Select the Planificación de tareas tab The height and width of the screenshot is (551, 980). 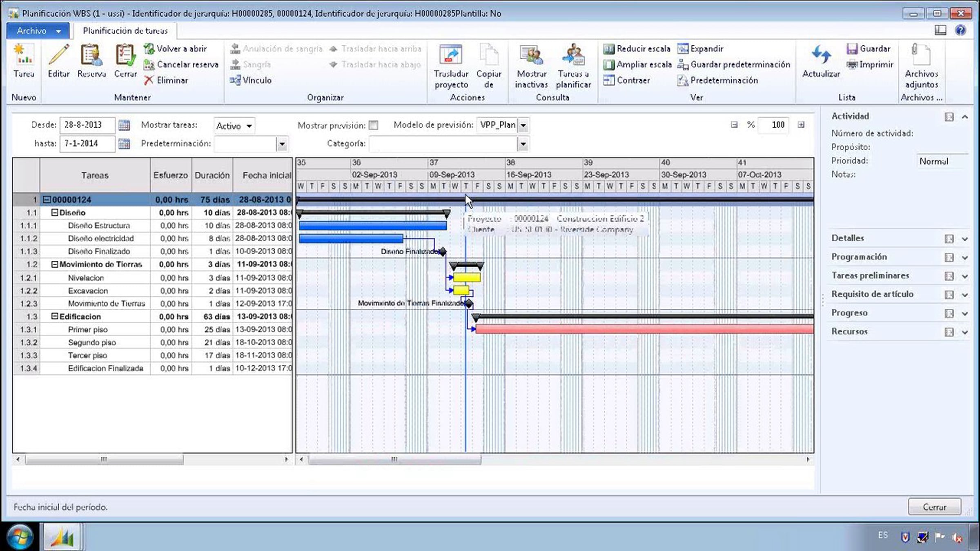(x=125, y=31)
